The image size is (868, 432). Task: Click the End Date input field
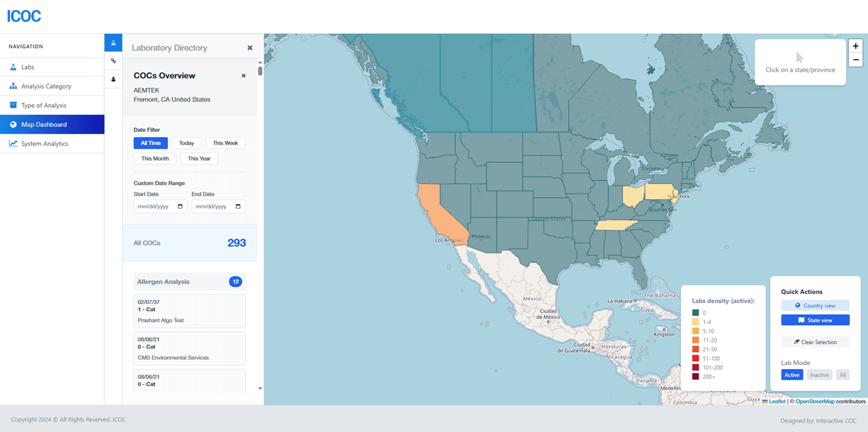click(x=218, y=206)
